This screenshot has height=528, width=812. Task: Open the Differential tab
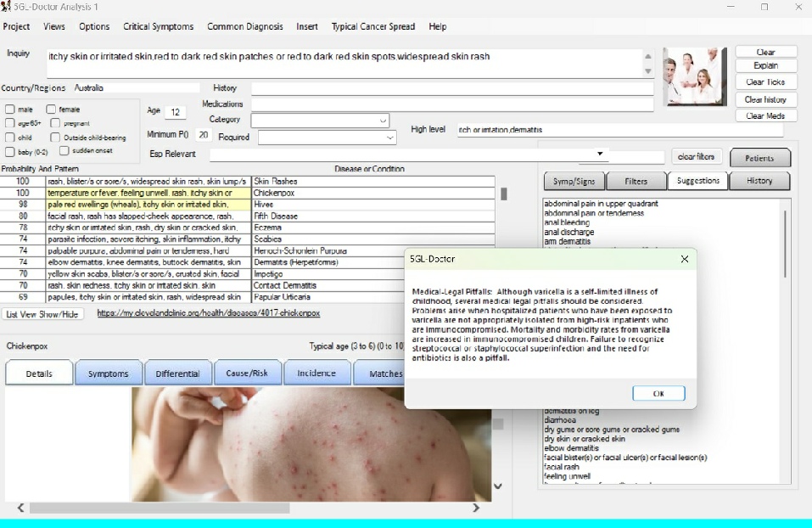click(x=177, y=373)
